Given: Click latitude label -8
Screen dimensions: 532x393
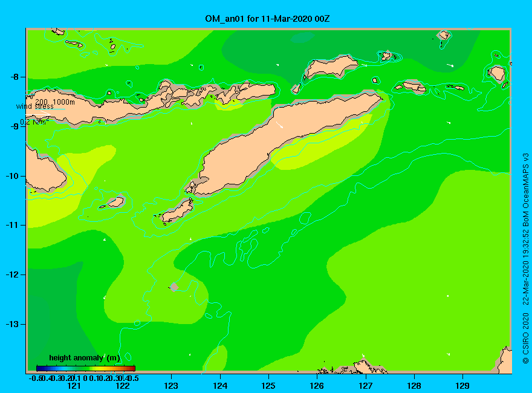Looking at the screenshot, I should coord(15,77).
